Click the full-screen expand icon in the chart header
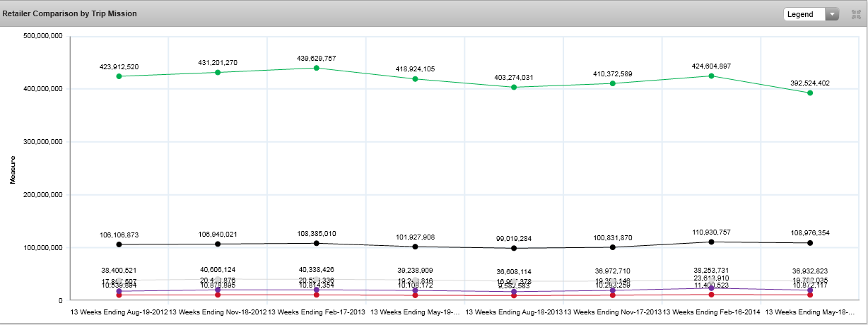 [856, 14]
